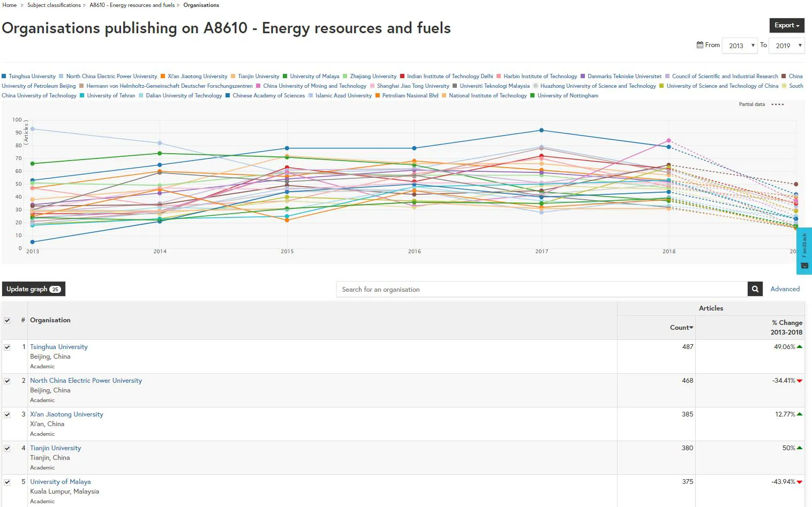Open Subject classifications breadcrumb
The image size is (812, 507).
tap(54, 5)
